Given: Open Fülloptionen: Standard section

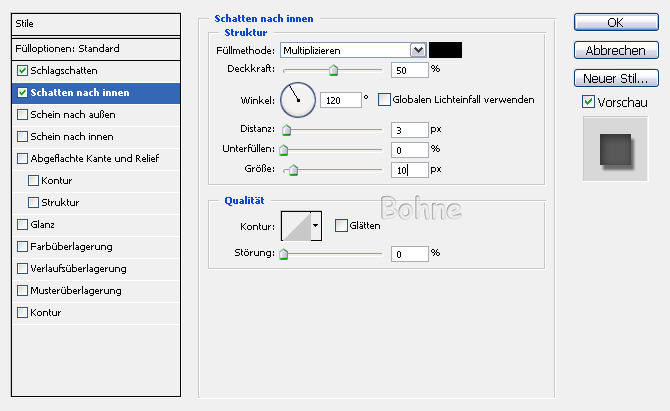Looking at the screenshot, I should [68, 48].
